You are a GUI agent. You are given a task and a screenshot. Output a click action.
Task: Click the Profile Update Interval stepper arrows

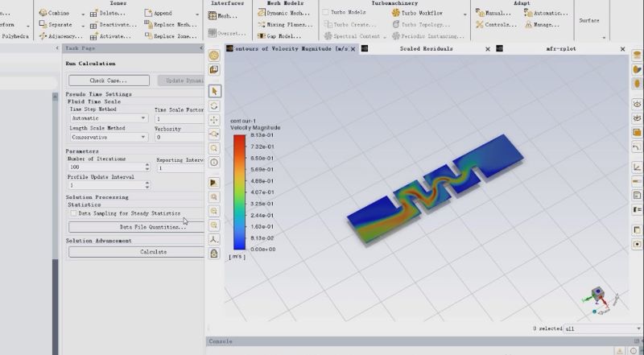[147, 185]
